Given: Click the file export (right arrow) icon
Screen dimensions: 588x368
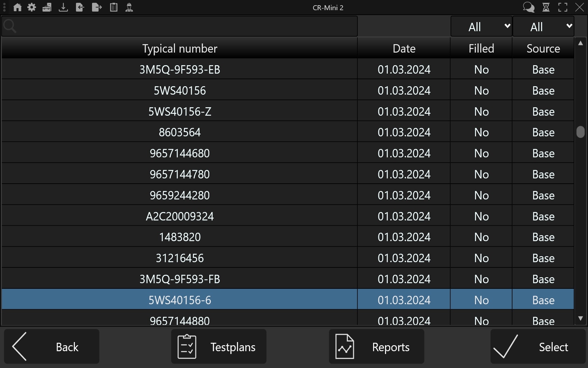Looking at the screenshot, I should pyautogui.click(x=97, y=7).
